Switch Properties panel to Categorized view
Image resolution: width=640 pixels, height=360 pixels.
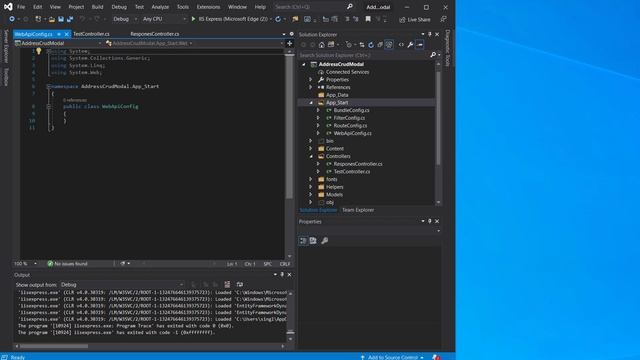click(303, 241)
